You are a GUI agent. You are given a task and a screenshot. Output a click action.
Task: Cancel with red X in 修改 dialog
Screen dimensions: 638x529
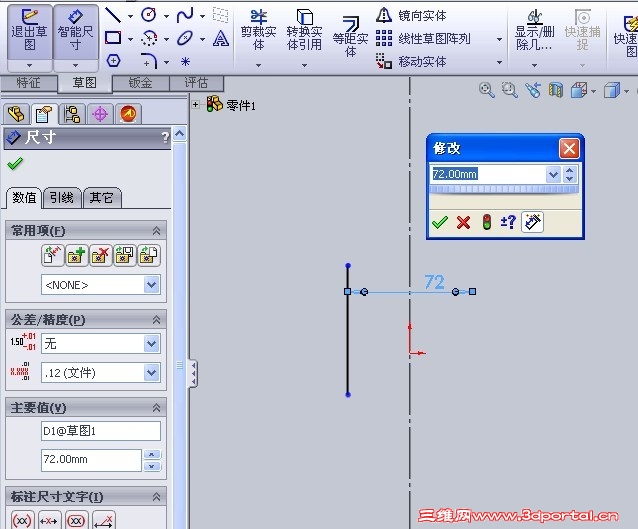[463, 223]
